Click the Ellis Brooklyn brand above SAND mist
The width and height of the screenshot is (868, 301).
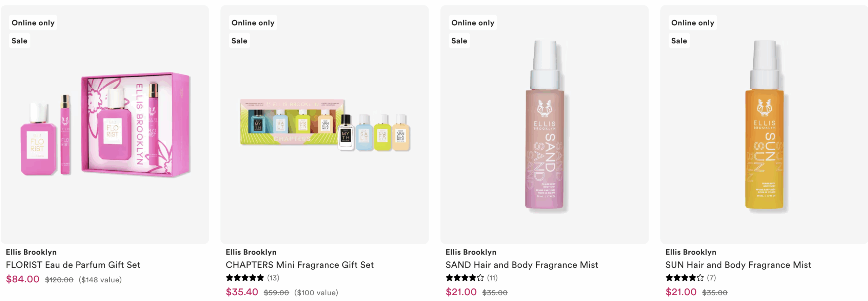(x=471, y=252)
